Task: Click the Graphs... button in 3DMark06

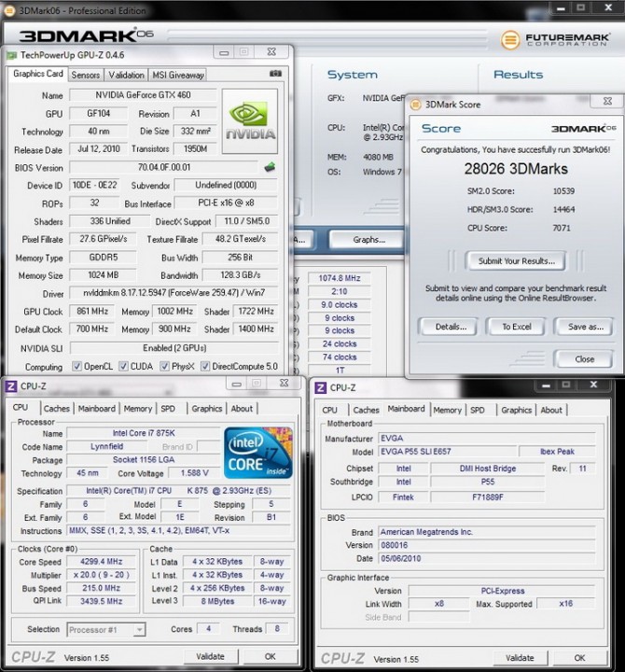Action: [x=368, y=240]
